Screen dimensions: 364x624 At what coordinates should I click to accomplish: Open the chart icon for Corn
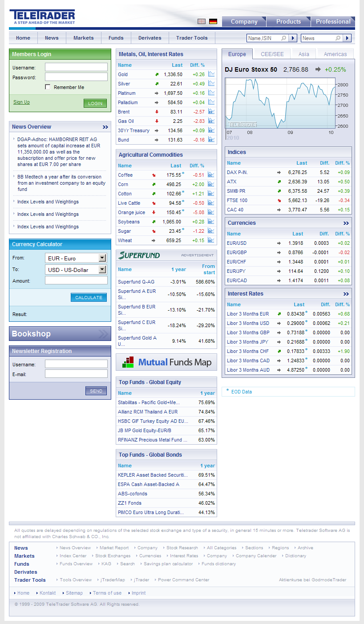(211, 184)
